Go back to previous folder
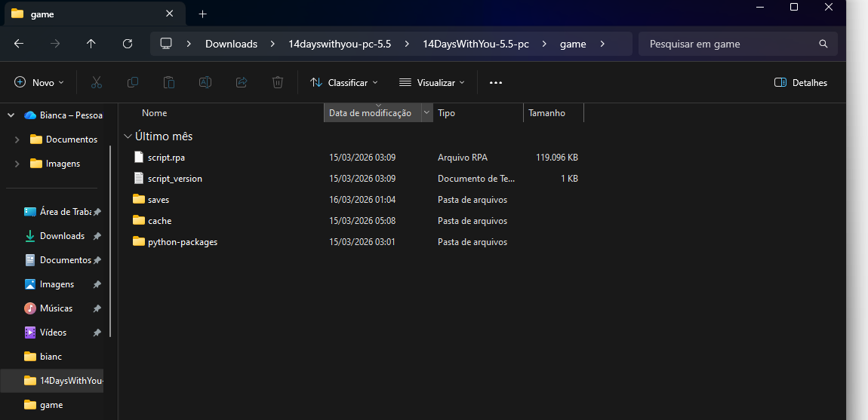Image resolution: width=868 pixels, height=420 pixels. click(19, 44)
